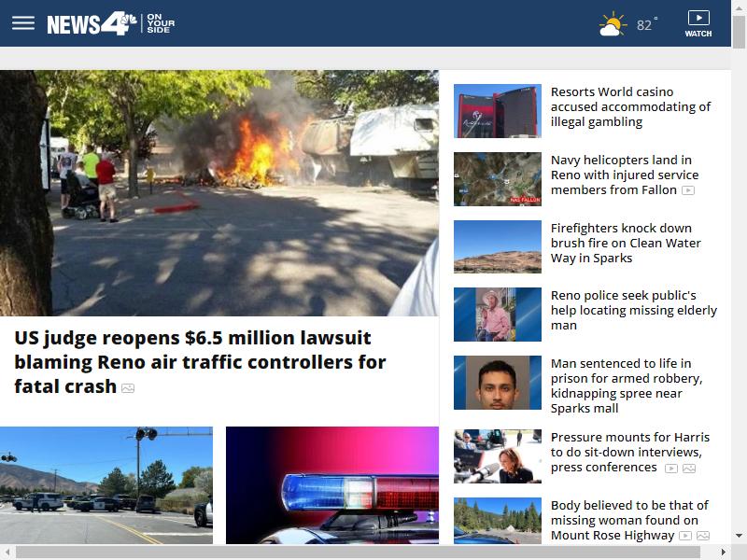Click the police siren lights photo
The image size is (747, 560).
[x=332, y=485]
